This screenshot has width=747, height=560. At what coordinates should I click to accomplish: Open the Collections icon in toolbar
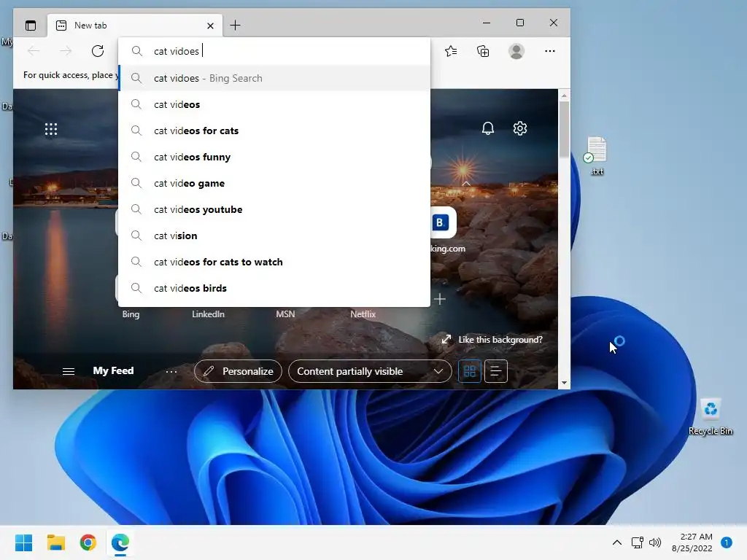tap(483, 51)
